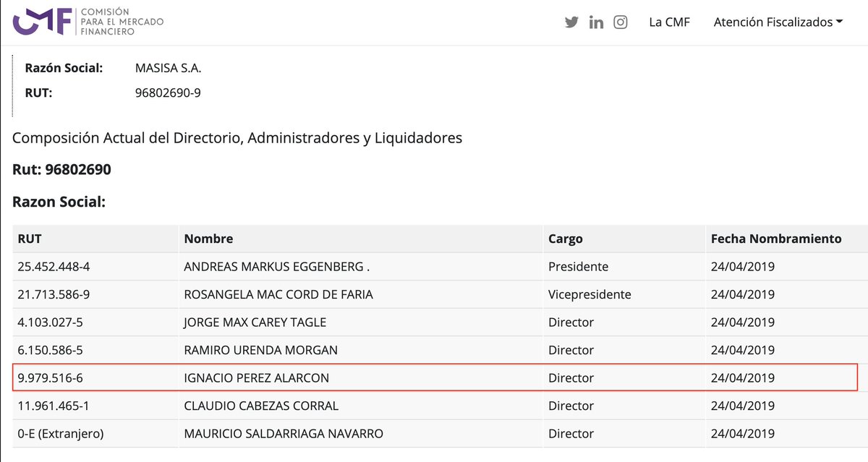Select ROSANGELA MAC CORD DE FARIA

coord(278,294)
